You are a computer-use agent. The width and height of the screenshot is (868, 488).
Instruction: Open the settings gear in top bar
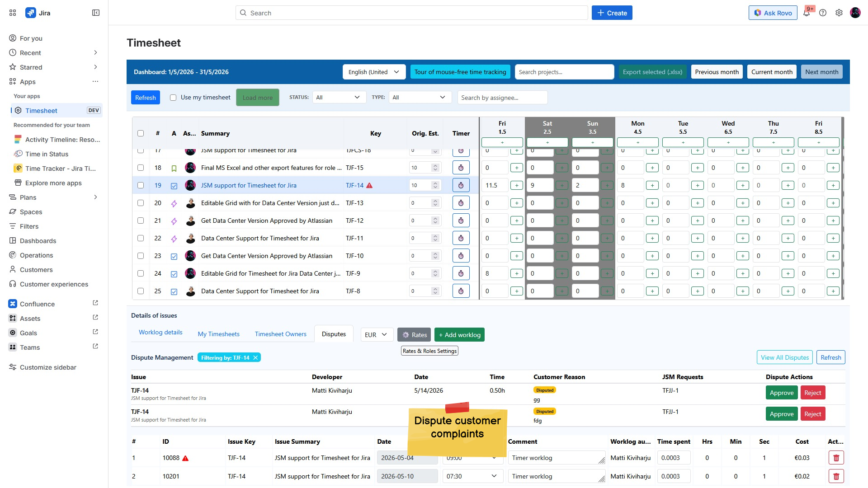(839, 13)
